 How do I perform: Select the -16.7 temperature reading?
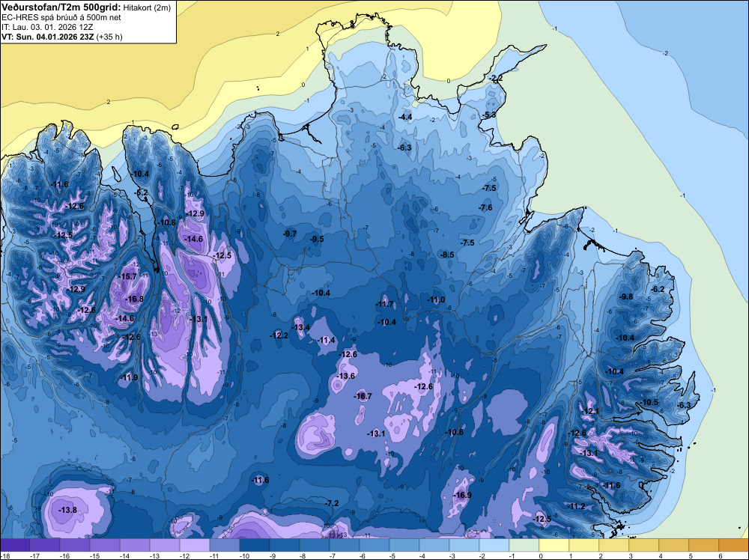[x=363, y=396]
